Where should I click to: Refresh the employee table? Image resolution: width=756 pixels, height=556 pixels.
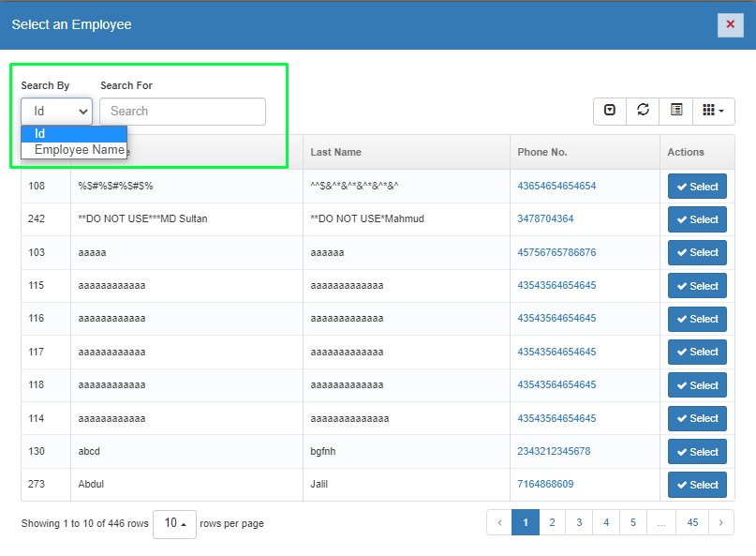643,111
